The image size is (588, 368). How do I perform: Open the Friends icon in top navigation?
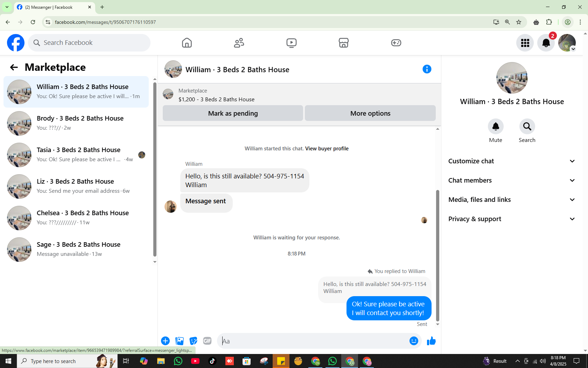(x=239, y=43)
